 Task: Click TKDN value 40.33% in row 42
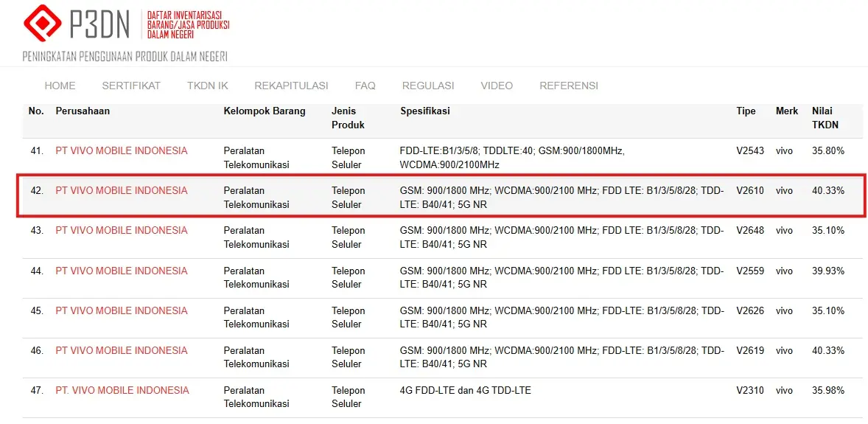828,191
